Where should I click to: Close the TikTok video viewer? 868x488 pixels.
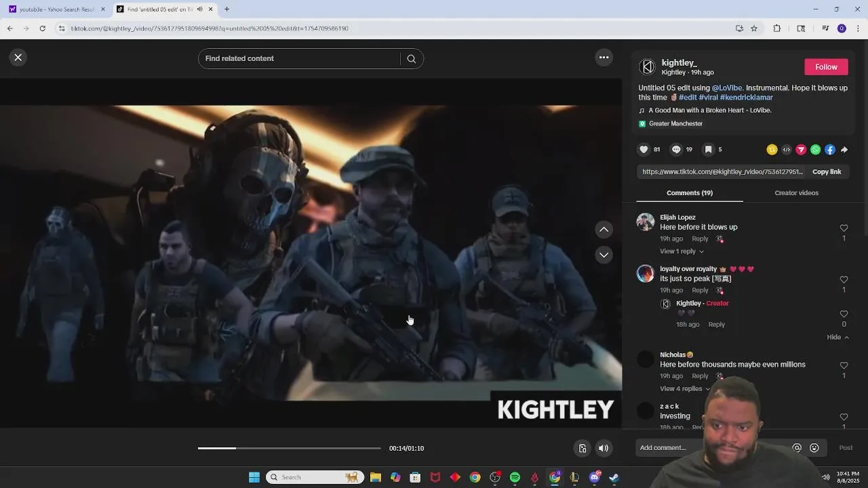point(18,58)
